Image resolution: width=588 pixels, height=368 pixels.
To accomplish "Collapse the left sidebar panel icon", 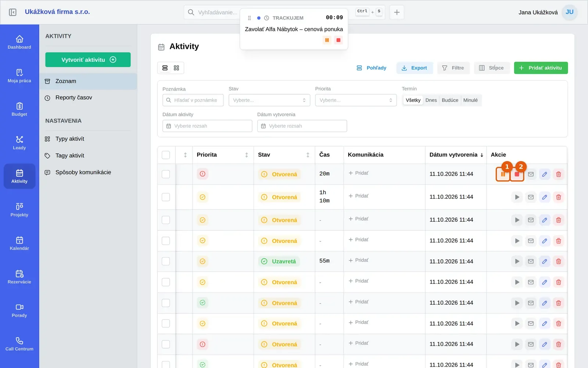I will (x=12, y=12).
